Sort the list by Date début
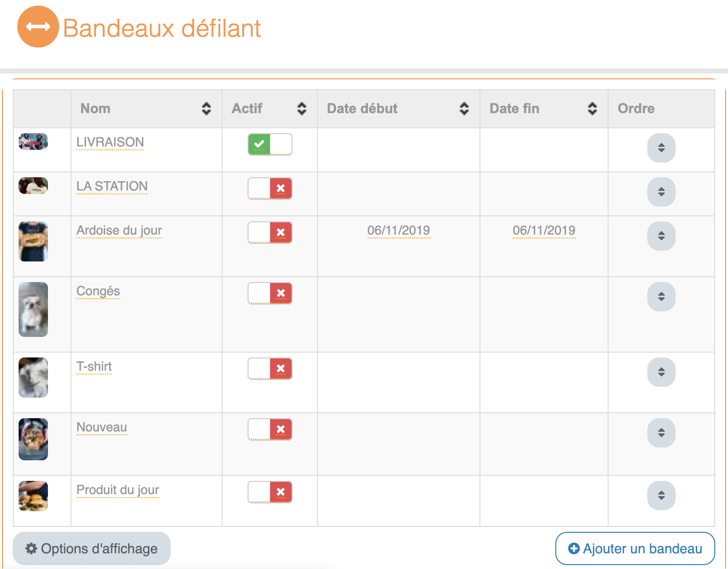Image resolution: width=728 pixels, height=569 pixels. coord(464,109)
